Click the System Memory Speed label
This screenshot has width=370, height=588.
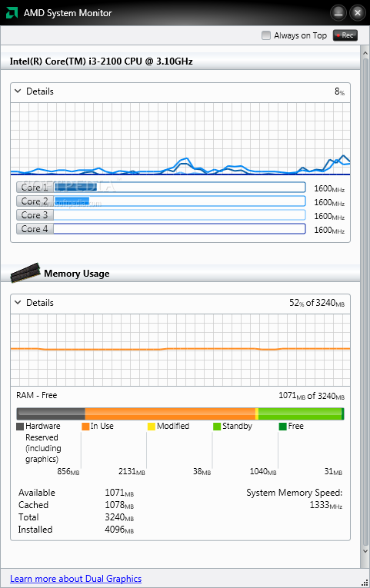click(294, 493)
